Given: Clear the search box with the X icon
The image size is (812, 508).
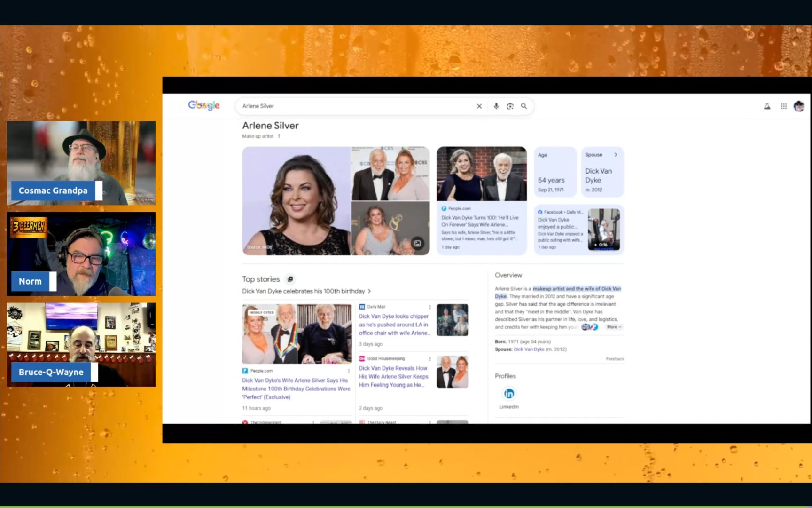Looking at the screenshot, I should 479,106.
